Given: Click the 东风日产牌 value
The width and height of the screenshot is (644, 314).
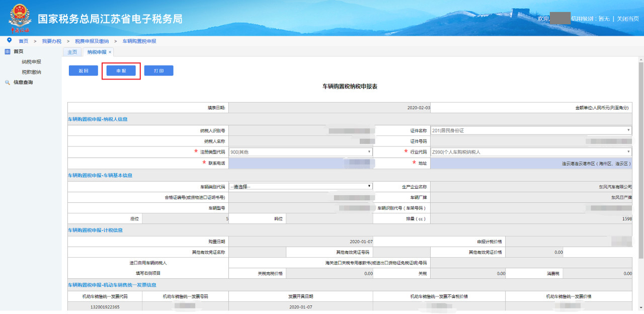Looking at the screenshot, I should [x=621, y=197].
